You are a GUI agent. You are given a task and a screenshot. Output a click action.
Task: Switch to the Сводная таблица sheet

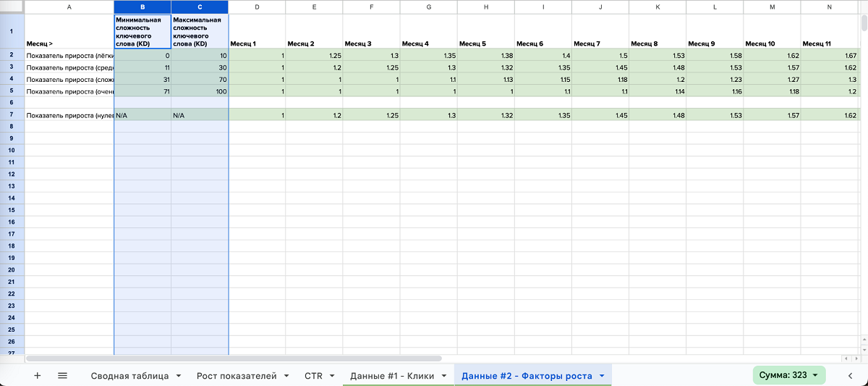point(129,376)
